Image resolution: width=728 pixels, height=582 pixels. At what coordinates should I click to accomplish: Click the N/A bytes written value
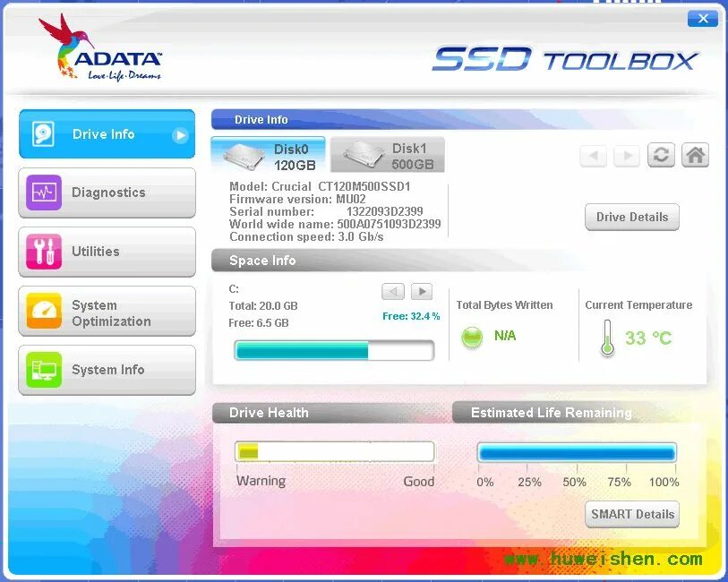click(505, 336)
